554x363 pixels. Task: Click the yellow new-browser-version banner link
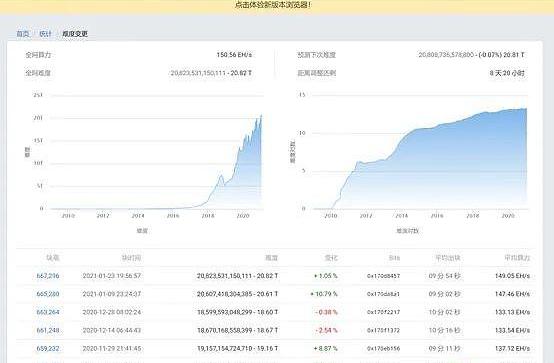pos(273,5)
